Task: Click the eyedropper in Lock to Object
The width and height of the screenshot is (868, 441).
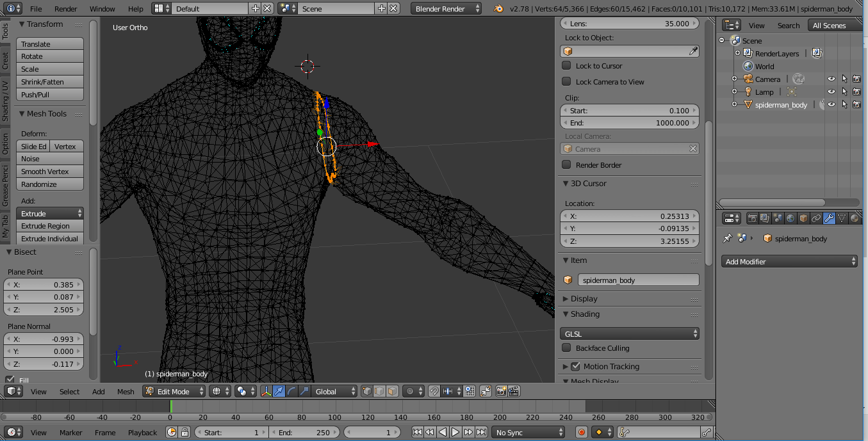Action: click(x=693, y=51)
